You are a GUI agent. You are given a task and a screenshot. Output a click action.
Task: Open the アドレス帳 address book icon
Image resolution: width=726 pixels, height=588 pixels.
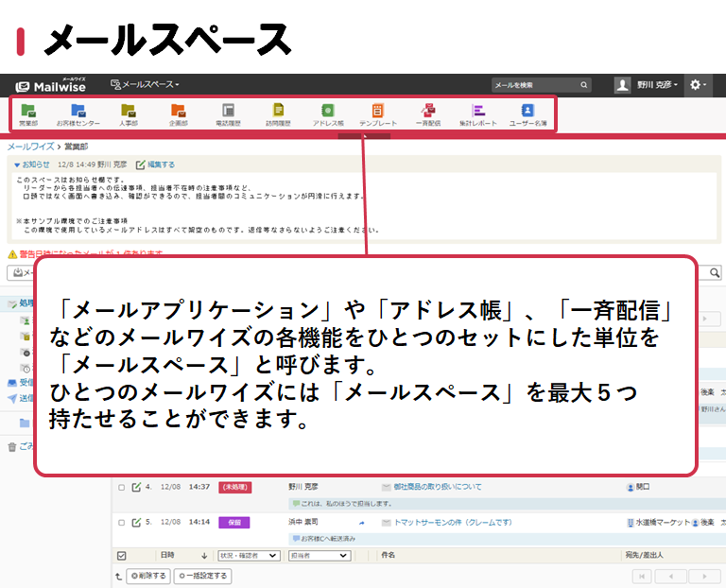point(328,113)
